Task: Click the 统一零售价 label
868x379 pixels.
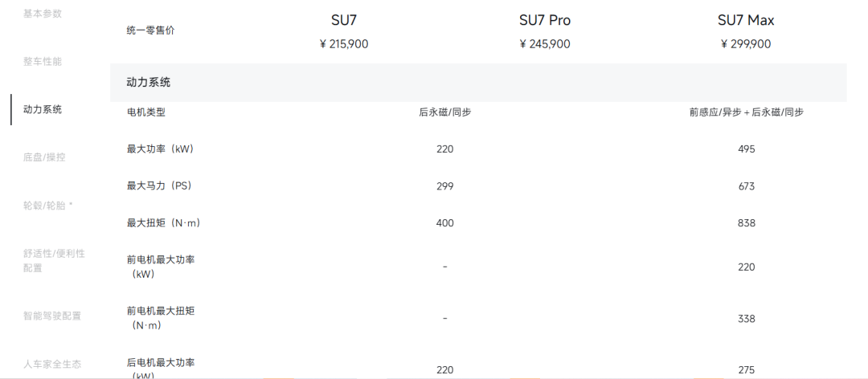Action: pyautogui.click(x=150, y=30)
